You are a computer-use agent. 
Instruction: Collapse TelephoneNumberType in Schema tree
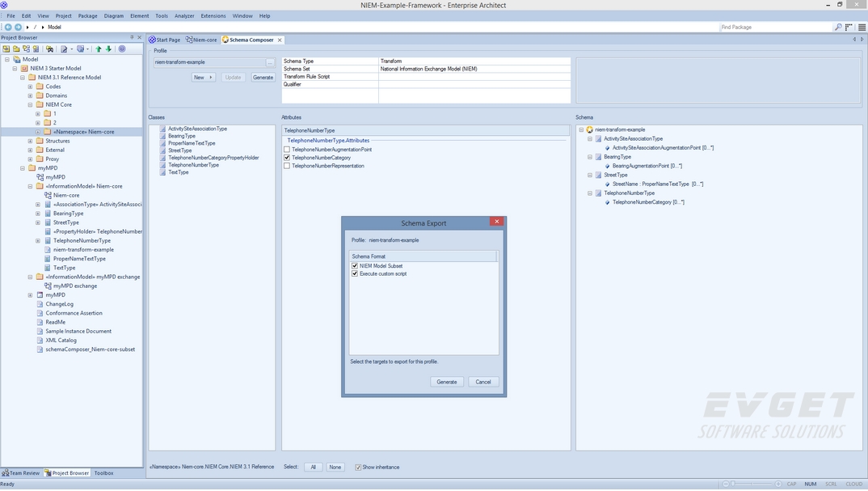pos(589,193)
